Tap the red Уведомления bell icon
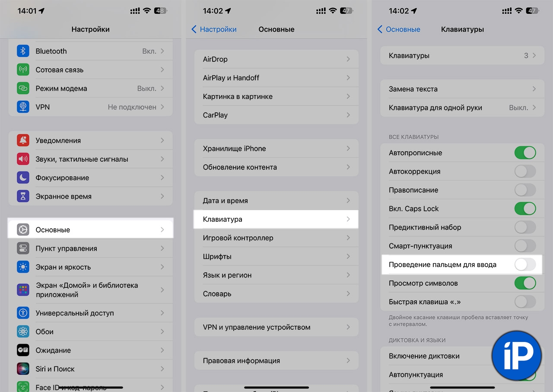This screenshot has width=553, height=392. (x=23, y=140)
